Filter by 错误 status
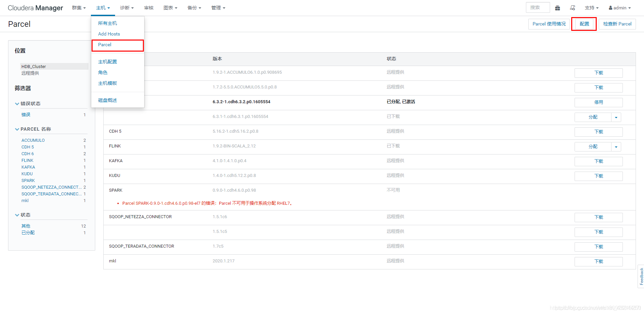 [x=26, y=115]
